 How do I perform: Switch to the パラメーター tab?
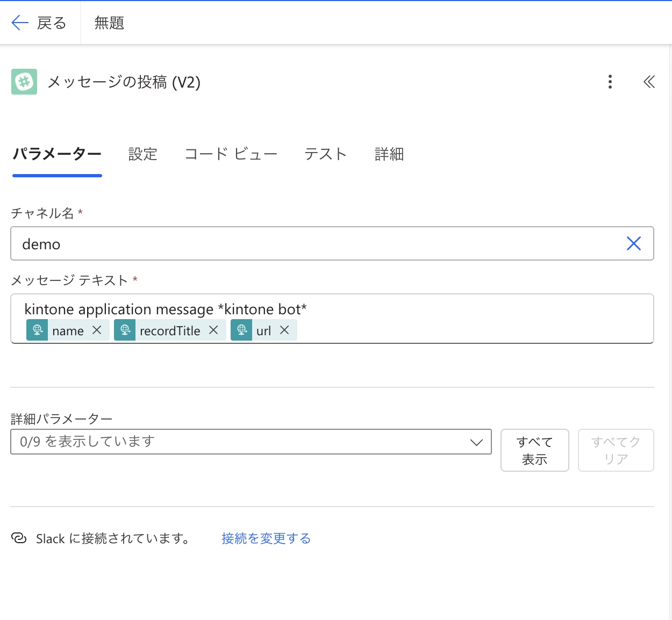point(57,154)
